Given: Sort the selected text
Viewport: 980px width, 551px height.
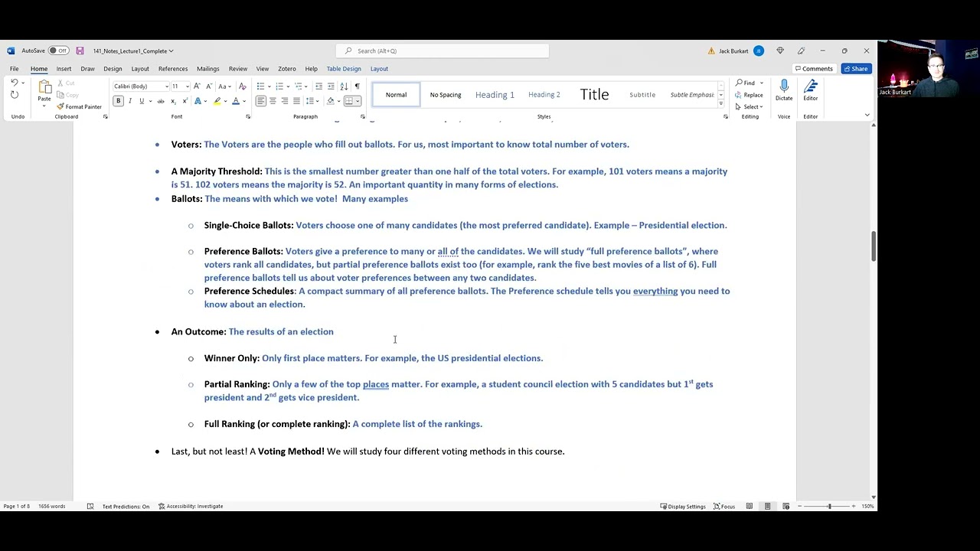Looking at the screenshot, I should point(345,86).
